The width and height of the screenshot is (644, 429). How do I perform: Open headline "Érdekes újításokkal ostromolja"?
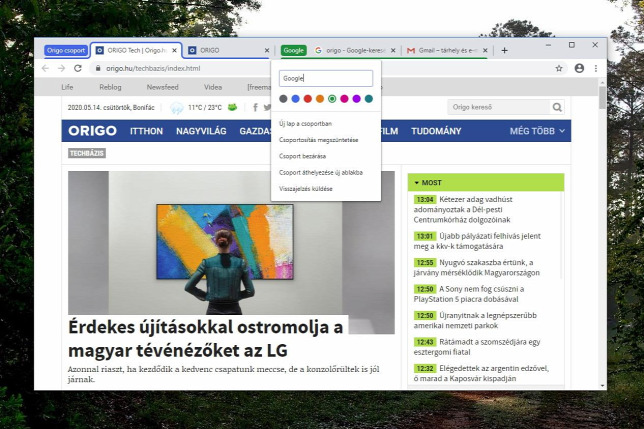205,339
